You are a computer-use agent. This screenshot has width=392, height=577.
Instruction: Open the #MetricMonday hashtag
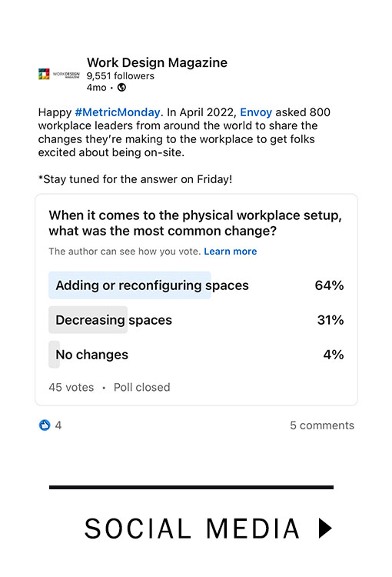click(118, 112)
